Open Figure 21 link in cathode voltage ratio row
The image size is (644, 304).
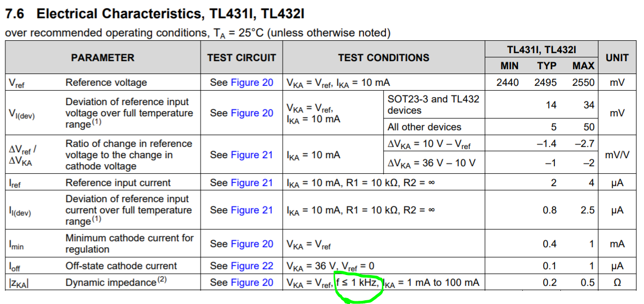pyautogui.click(x=251, y=155)
